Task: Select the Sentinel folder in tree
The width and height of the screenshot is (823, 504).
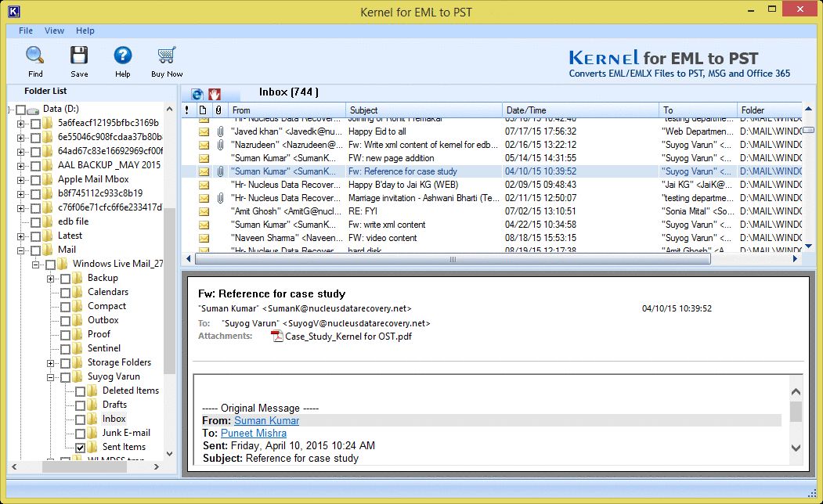Action: pos(104,348)
